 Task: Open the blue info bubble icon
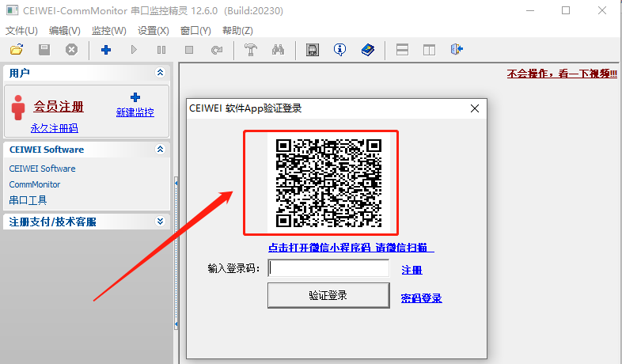click(x=339, y=50)
